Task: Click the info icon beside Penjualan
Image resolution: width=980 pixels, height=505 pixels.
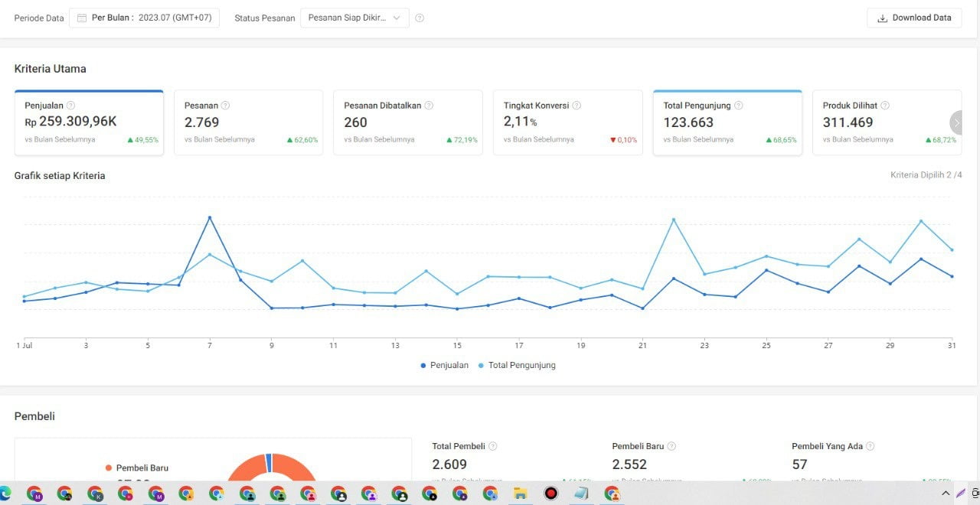Action: (71, 106)
